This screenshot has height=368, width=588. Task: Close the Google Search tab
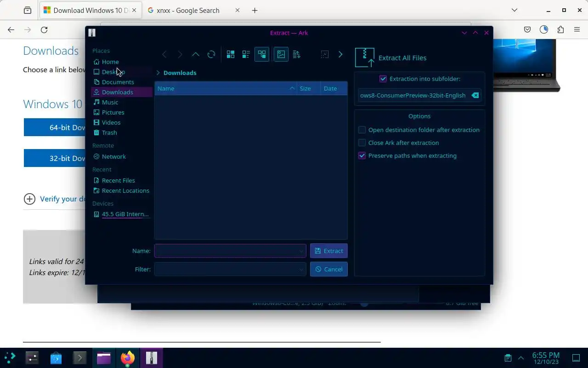click(x=237, y=10)
